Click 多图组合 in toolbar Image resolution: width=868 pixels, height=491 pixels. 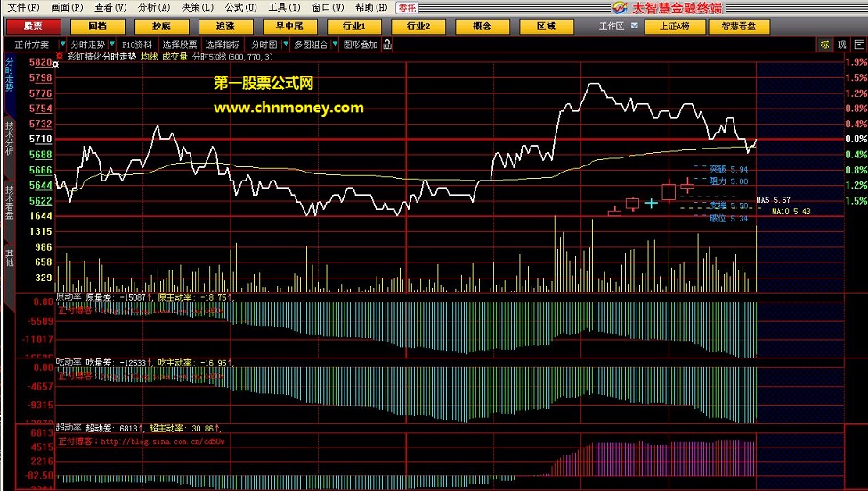311,44
